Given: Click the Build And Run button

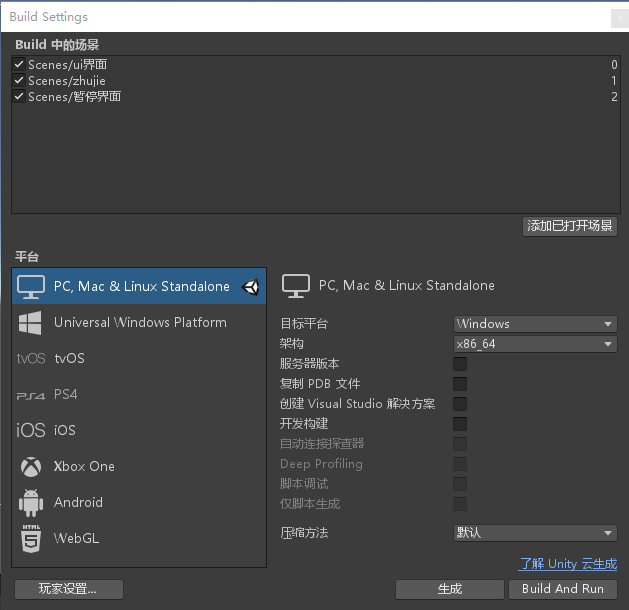Looking at the screenshot, I should [563, 589].
